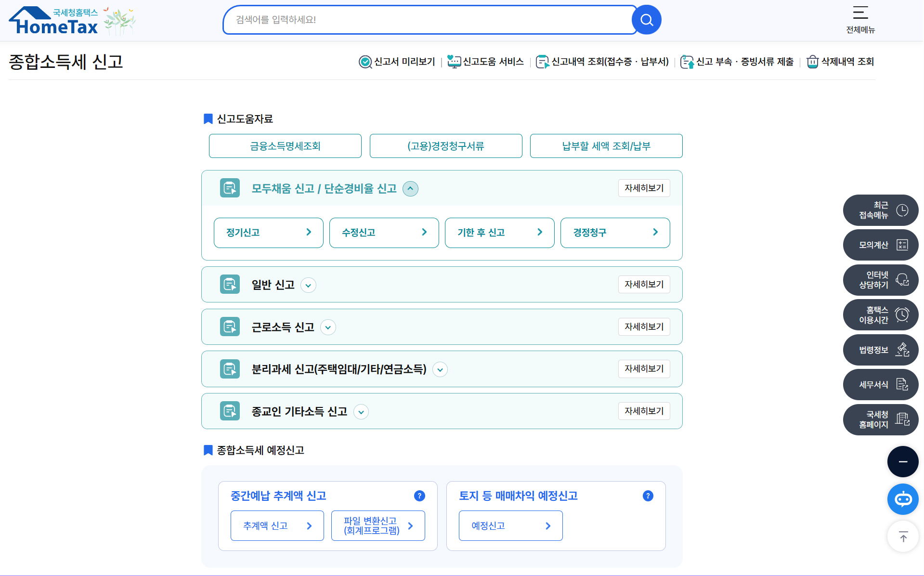Click the 정기신고 button
Image resolution: width=924 pixels, height=576 pixels.
tap(268, 233)
